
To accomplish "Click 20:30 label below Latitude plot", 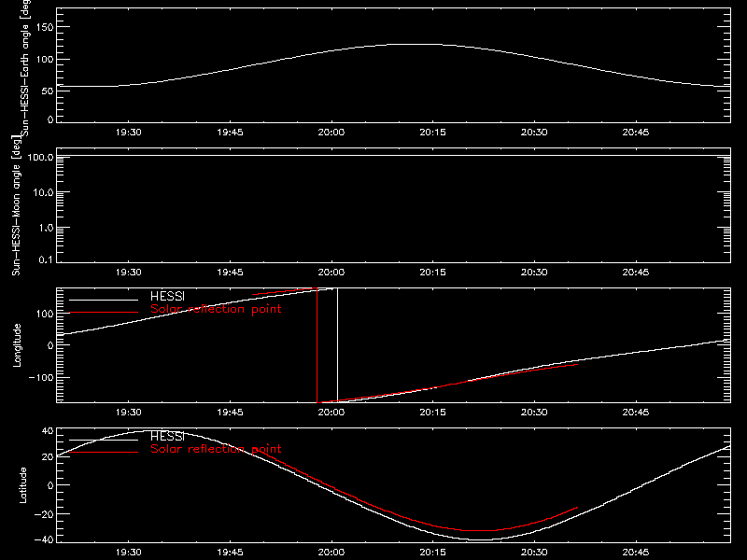I will click(534, 553).
